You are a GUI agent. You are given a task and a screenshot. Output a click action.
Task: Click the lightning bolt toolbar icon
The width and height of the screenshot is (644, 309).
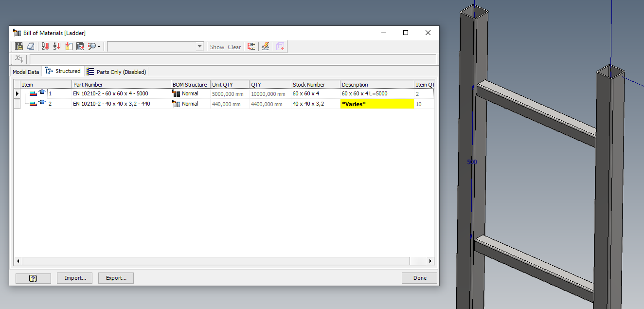coord(266,46)
